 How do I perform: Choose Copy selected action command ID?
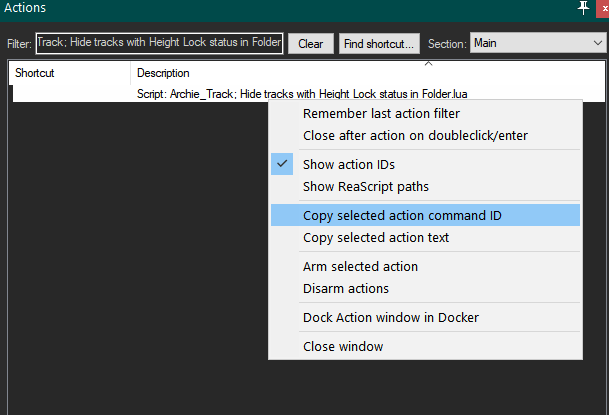click(x=402, y=215)
